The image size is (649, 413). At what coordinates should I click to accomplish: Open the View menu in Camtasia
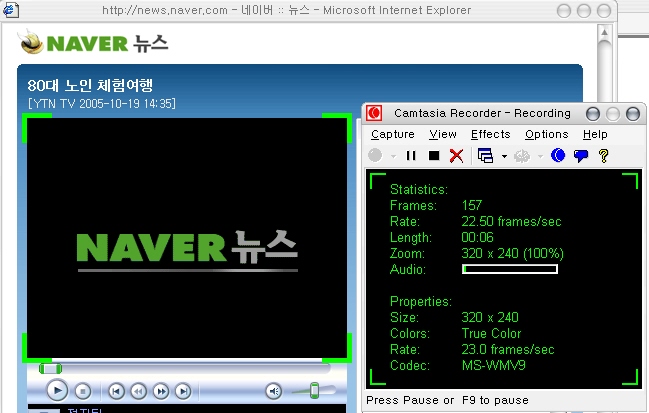[443, 134]
